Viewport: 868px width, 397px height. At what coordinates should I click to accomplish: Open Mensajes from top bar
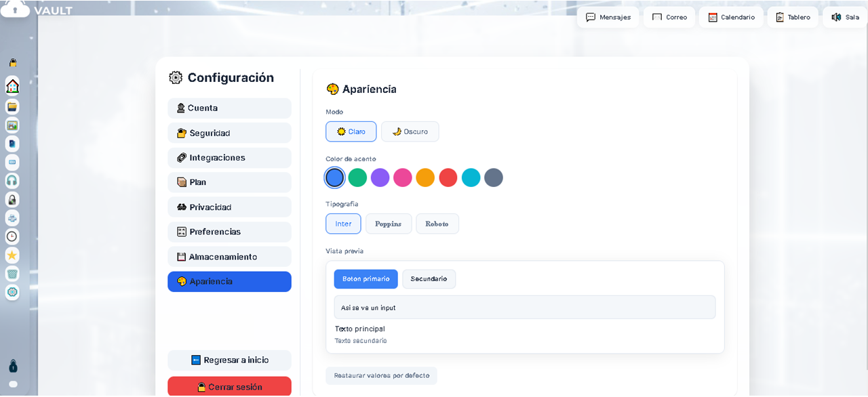click(x=608, y=17)
